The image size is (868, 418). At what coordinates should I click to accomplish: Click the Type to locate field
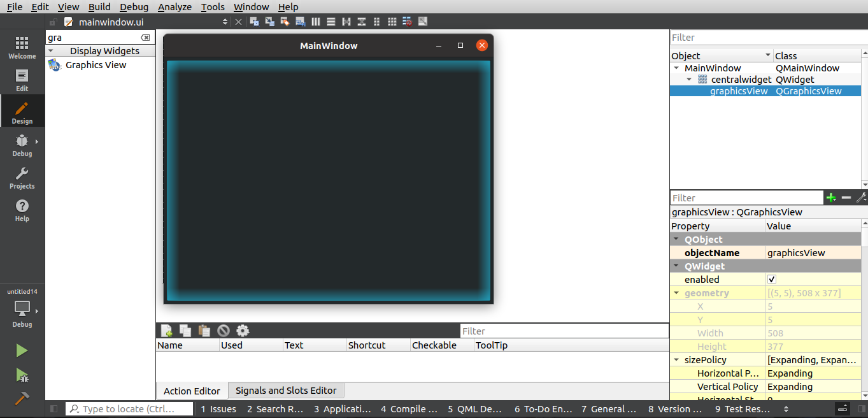click(x=130, y=409)
